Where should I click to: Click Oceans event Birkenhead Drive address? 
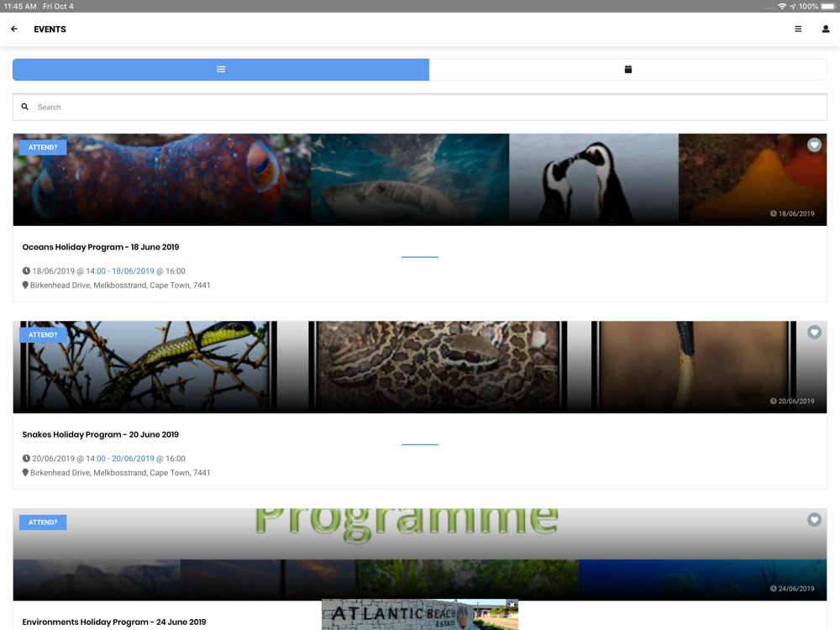(x=120, y=285)
